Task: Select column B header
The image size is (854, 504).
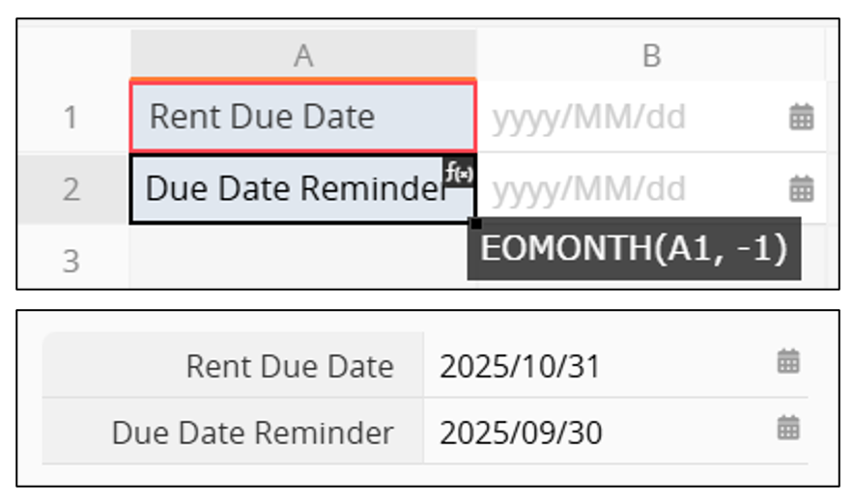Action: pyautogui.click(x=651, y=56)
